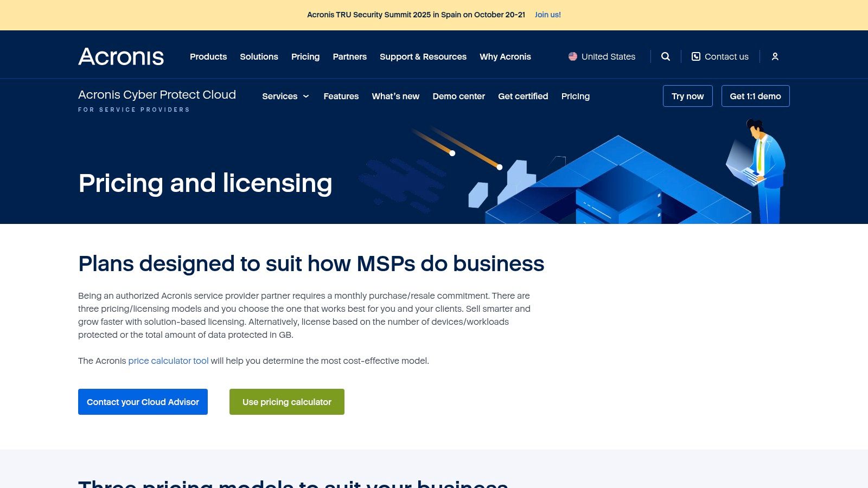868x488 pixels.
Task: Change the United States region selector
Action: click(602, 56)
